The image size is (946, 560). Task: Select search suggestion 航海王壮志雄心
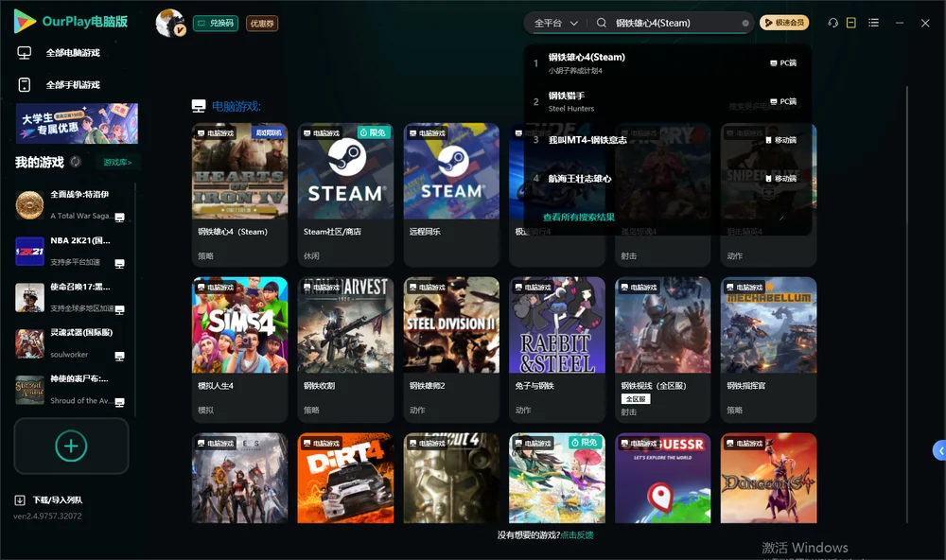point(667,179)
